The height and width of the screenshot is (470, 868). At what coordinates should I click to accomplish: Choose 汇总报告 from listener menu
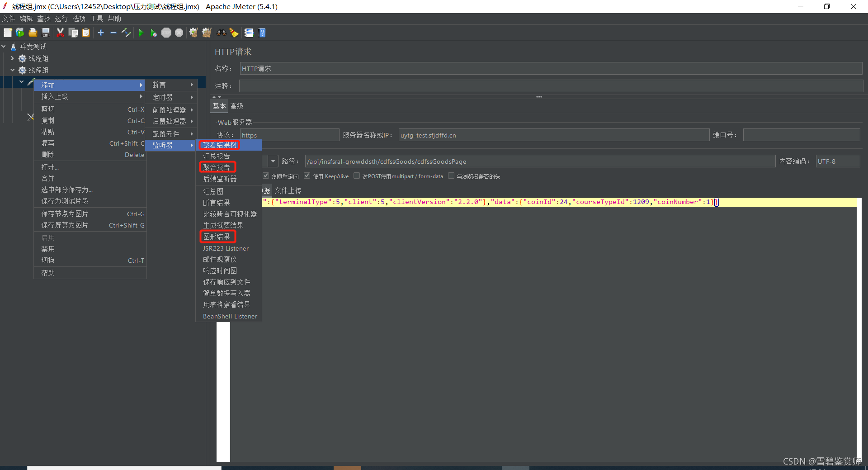point(229,156)
